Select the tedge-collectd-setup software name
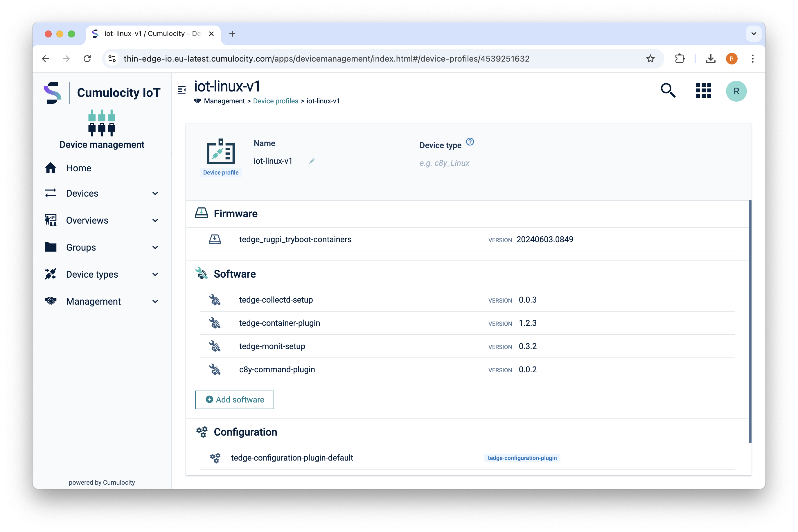The image size is (798, 532). tap(276, 300)
